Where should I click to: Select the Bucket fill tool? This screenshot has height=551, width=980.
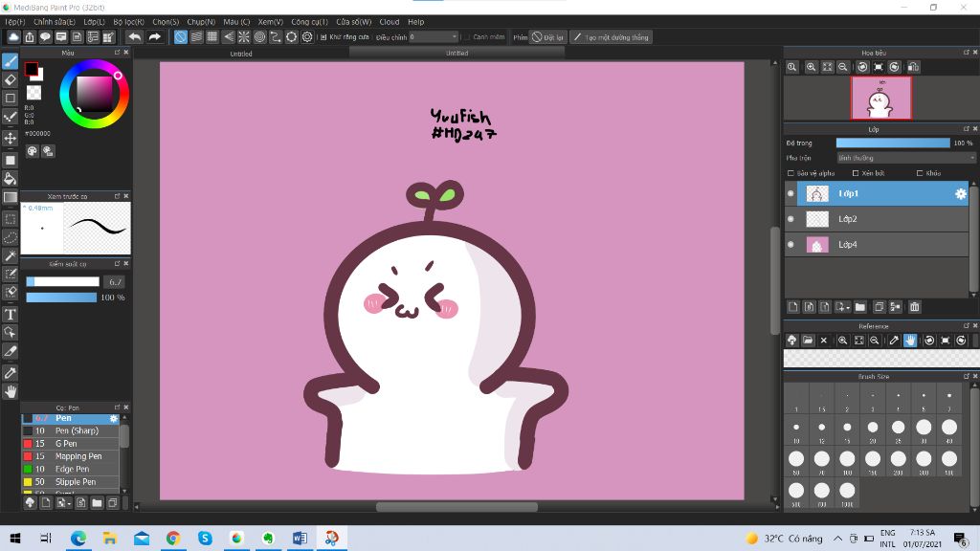click(x=10, y=179)
